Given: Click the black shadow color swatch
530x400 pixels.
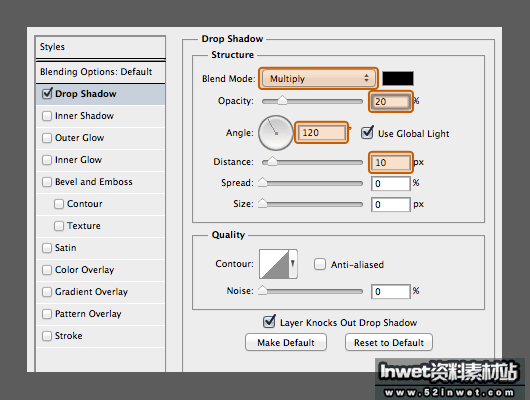Looking at the screenshot, I should click(398, 78).
